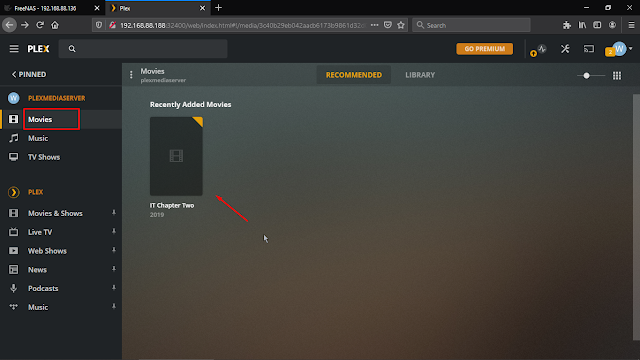The width and height of the screenshot is (640, 360).
Task: Click the GO PREMIUM button
Action: coord(484,49)
